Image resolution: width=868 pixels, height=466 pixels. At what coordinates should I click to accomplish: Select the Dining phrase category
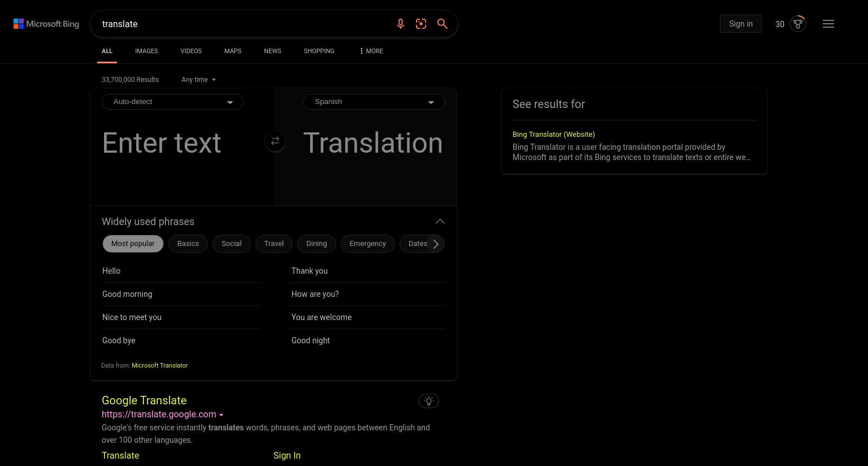(316, 244)
